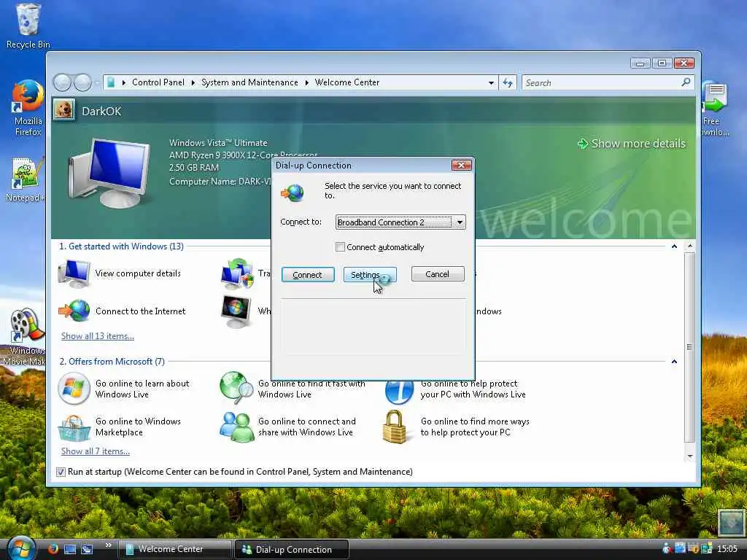747x560 pixels.
Task: Click the padlock protect your PC icon
Action: [395, 427]
